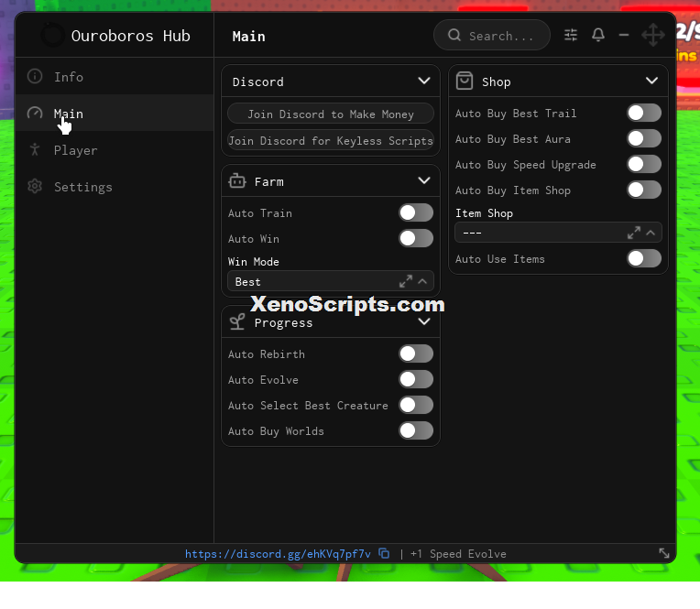Switch to the Player tab

click(115, 150)
